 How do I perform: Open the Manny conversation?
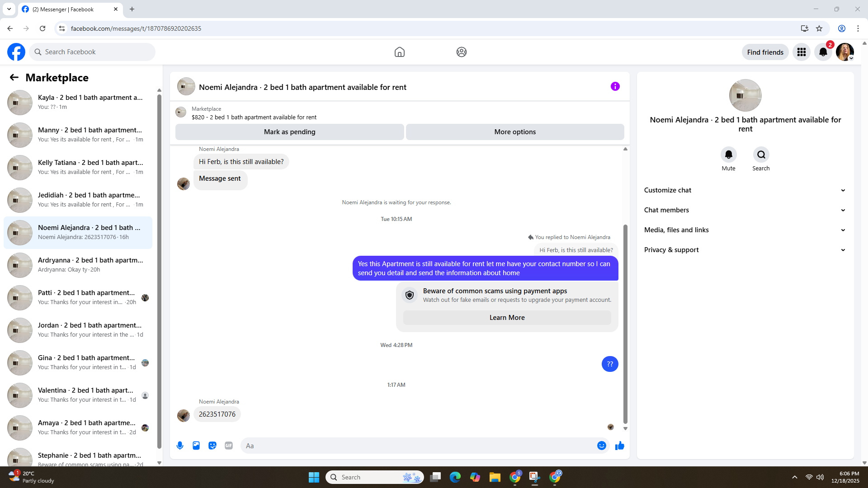[78, 135]
